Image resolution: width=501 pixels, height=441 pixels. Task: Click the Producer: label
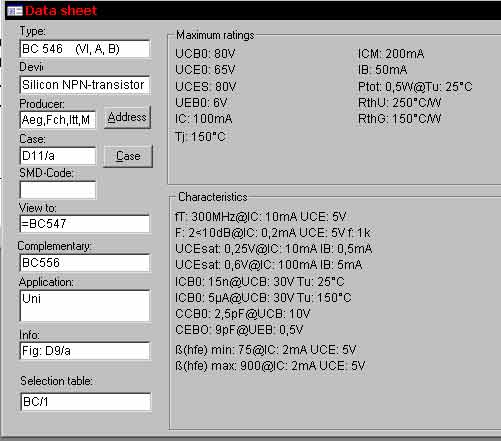(42, 104)
